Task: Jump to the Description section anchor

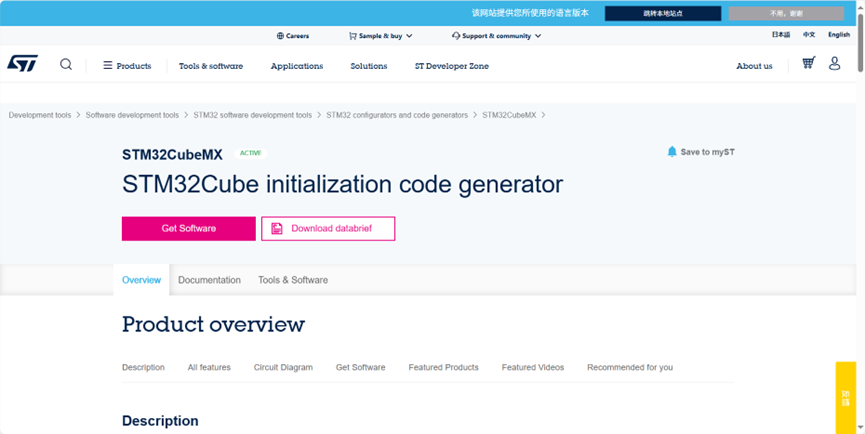Action: coord(143,367)
